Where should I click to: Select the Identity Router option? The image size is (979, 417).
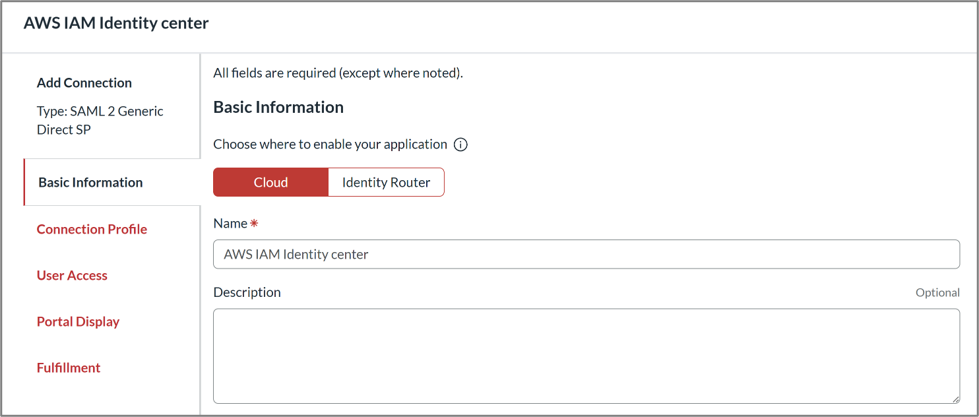pos(386,182)
